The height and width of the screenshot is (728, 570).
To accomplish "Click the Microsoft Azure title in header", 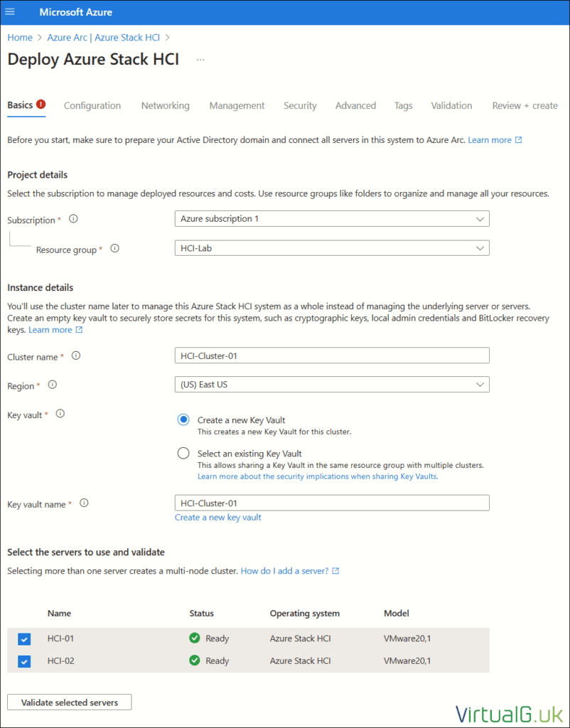I will (x=75, y=12).
